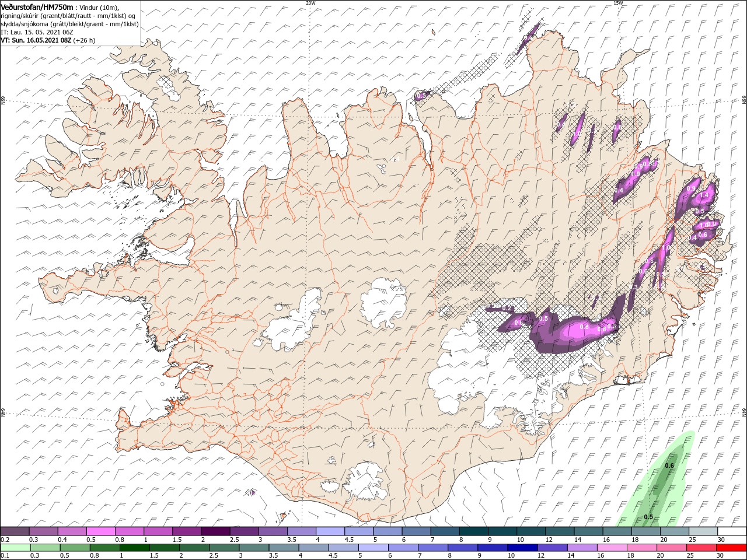Pick the 0.4 swatch in upper snow legend
Image resolution: width=747 pixels, height=560 pixels.
(72, 531)
